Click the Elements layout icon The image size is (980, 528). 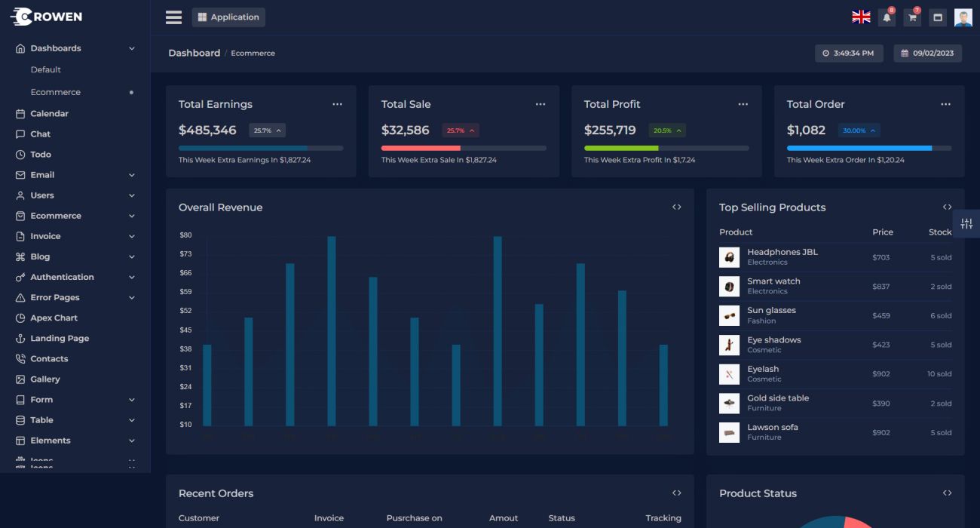pos(20,441)
